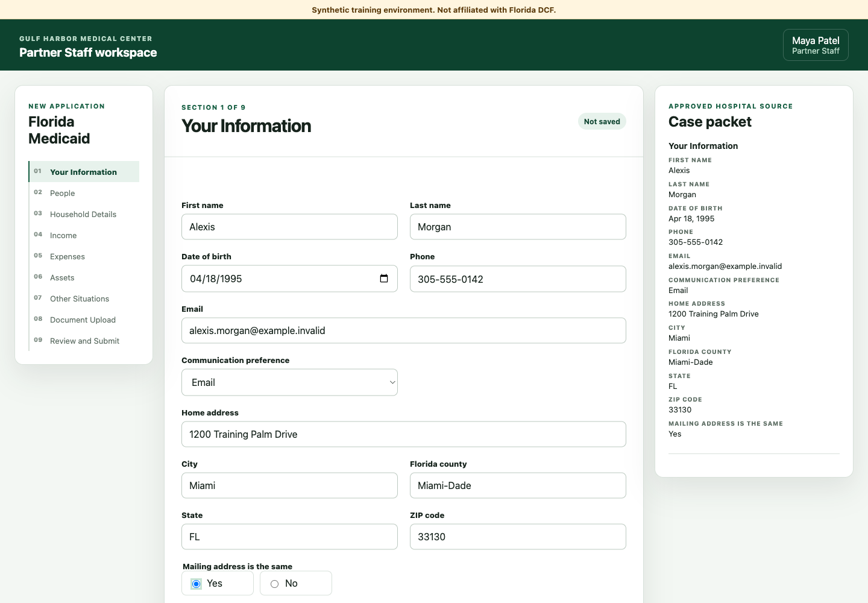Screen dimensions: 868x603
Task: Click case packet county Miami-Dade value
Action: coord(691,362)
